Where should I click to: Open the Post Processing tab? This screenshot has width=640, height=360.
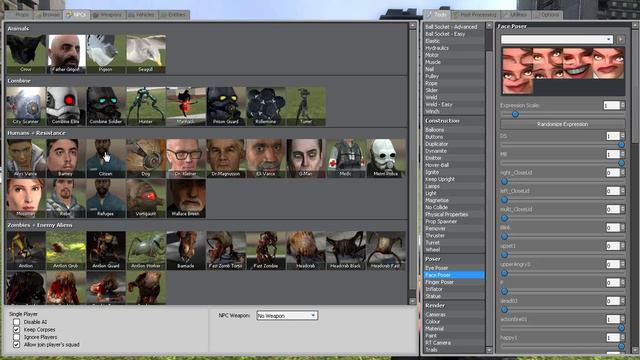click(475, 15)
